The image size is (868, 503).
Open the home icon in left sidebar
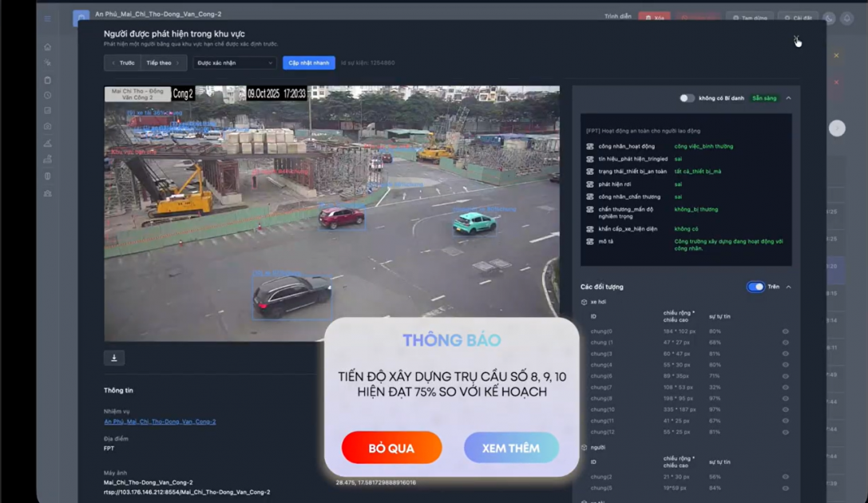pos(48,47)
